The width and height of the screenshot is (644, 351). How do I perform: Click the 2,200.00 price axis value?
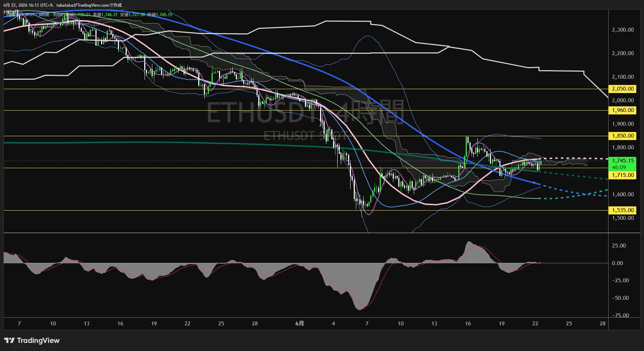point(623,53)
